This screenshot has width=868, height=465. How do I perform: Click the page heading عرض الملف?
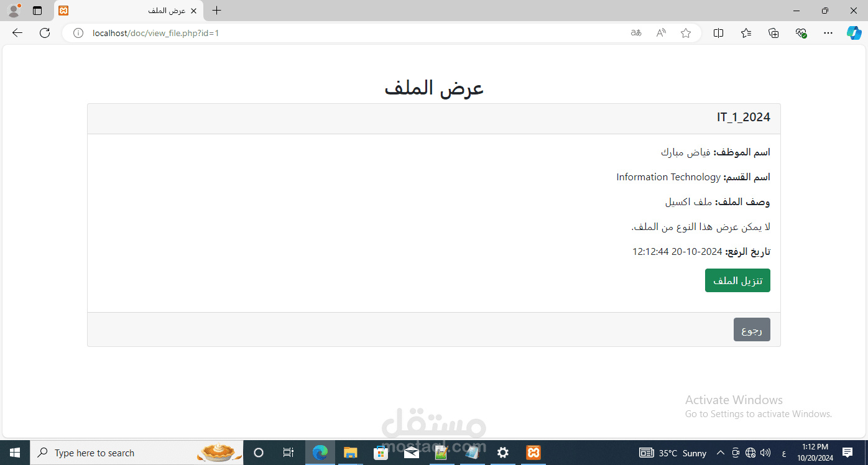(x=434, y=87)
